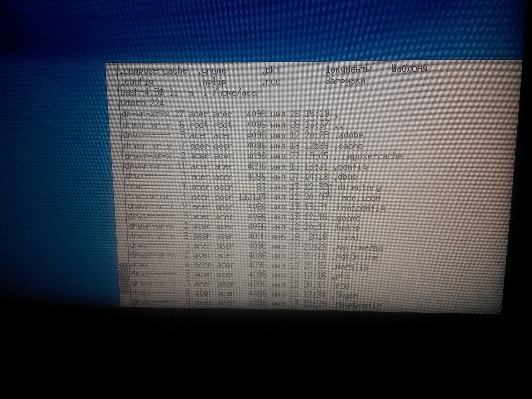Click the .local directory name
532x399 pixels.
coord(346,237)
